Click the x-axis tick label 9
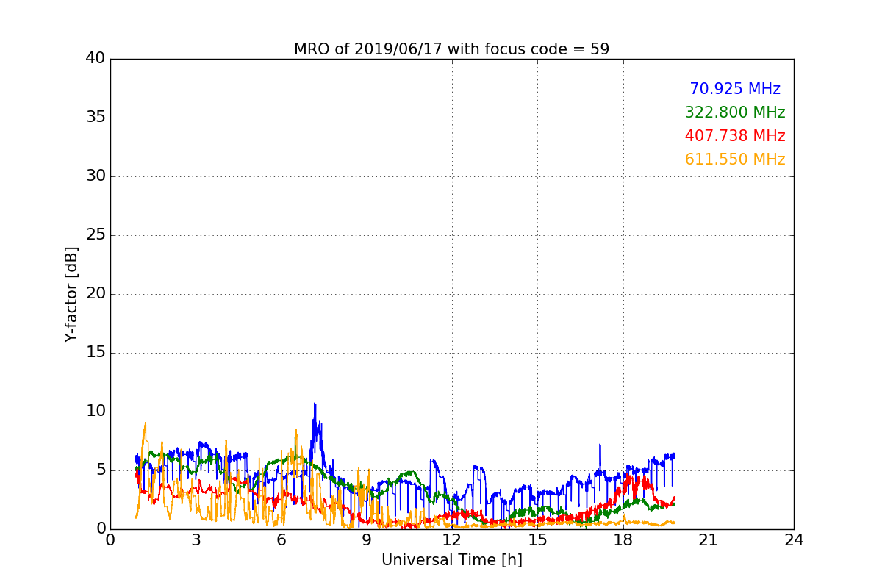 pyautogui.click(x=367, y=540)
